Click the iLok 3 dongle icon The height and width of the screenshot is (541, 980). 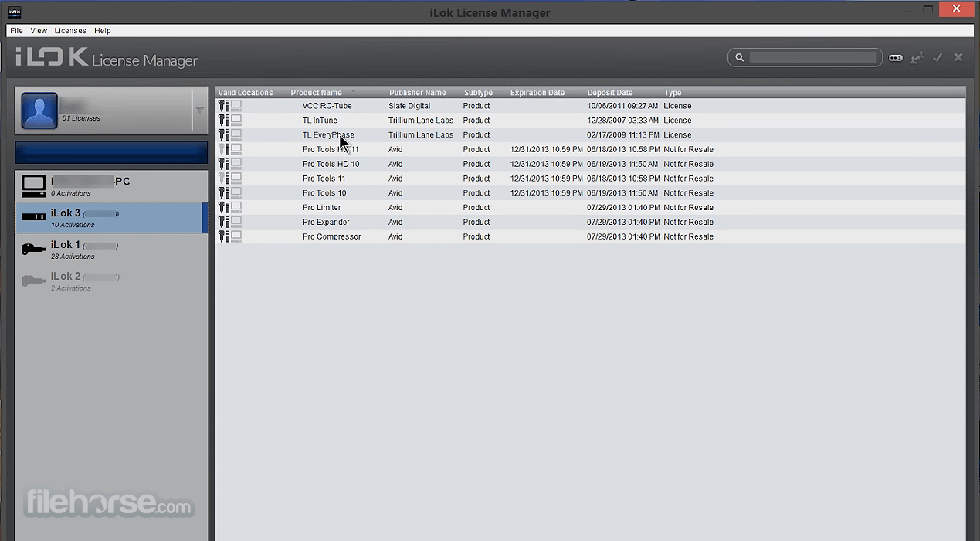pyautogui.click(x=33, y=217)
